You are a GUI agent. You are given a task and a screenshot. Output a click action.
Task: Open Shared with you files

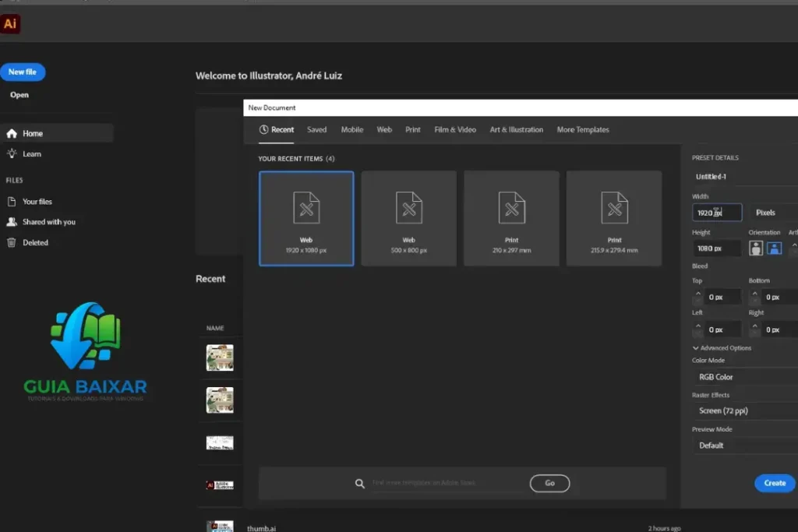click(x=49, y=222)
